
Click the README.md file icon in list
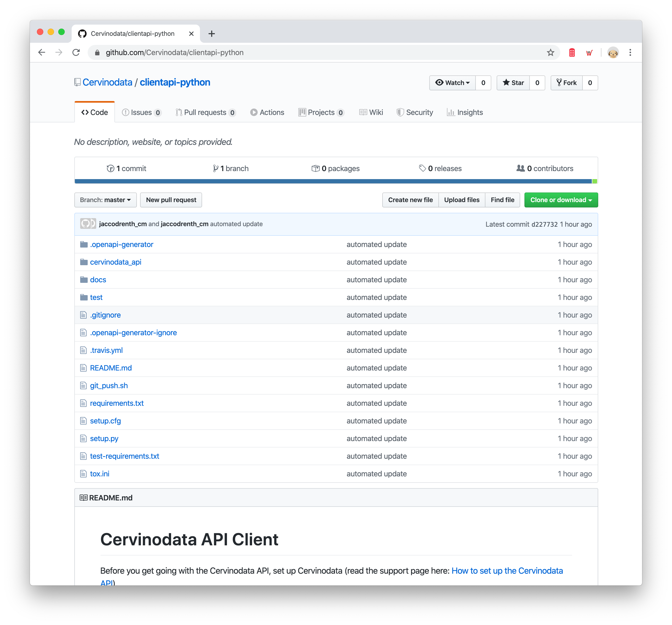pos(83,368)
